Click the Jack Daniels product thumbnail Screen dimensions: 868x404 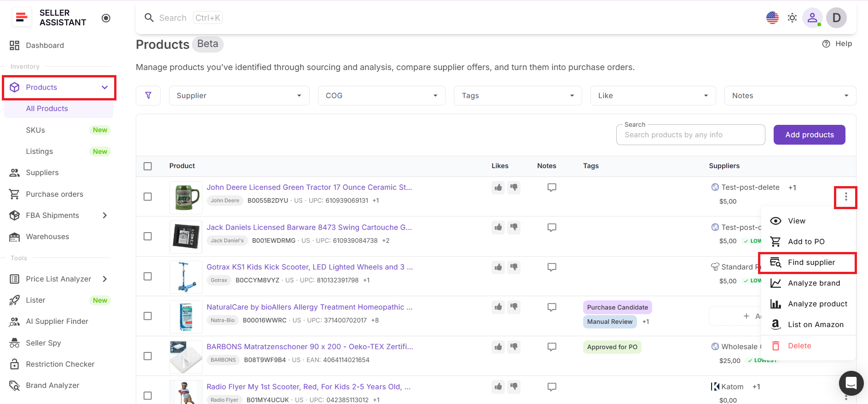(186, 237)
